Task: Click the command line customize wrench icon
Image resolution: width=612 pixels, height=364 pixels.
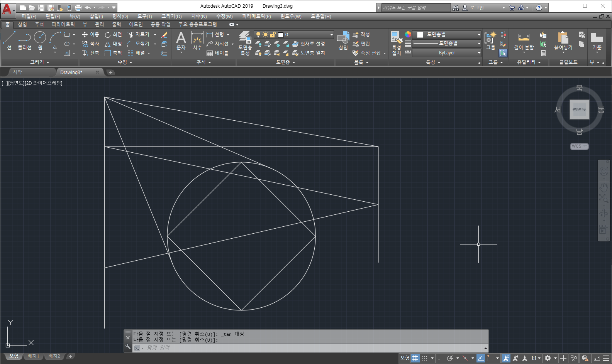Action: (128, 347)
